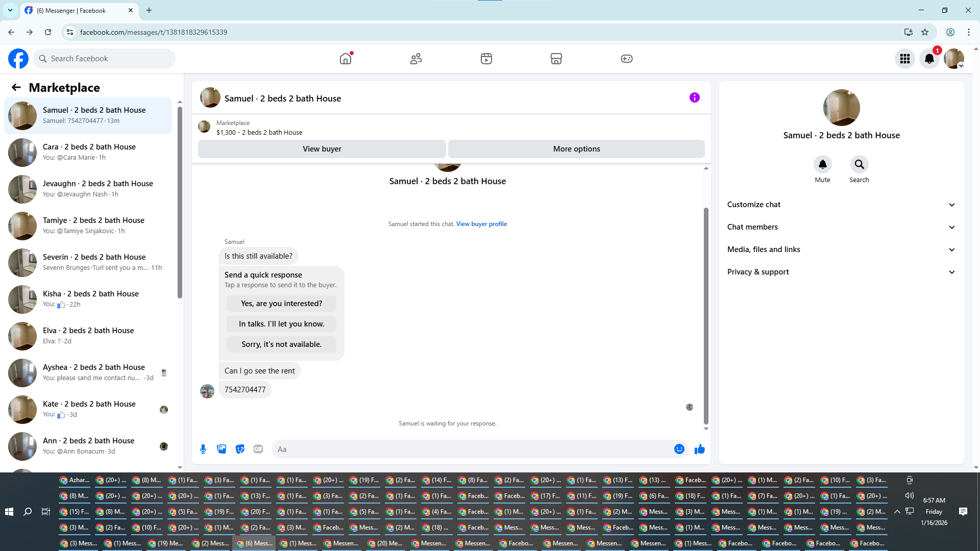Open the Facebook apps grid menu
980x551 pixels.
coord(904,59)
